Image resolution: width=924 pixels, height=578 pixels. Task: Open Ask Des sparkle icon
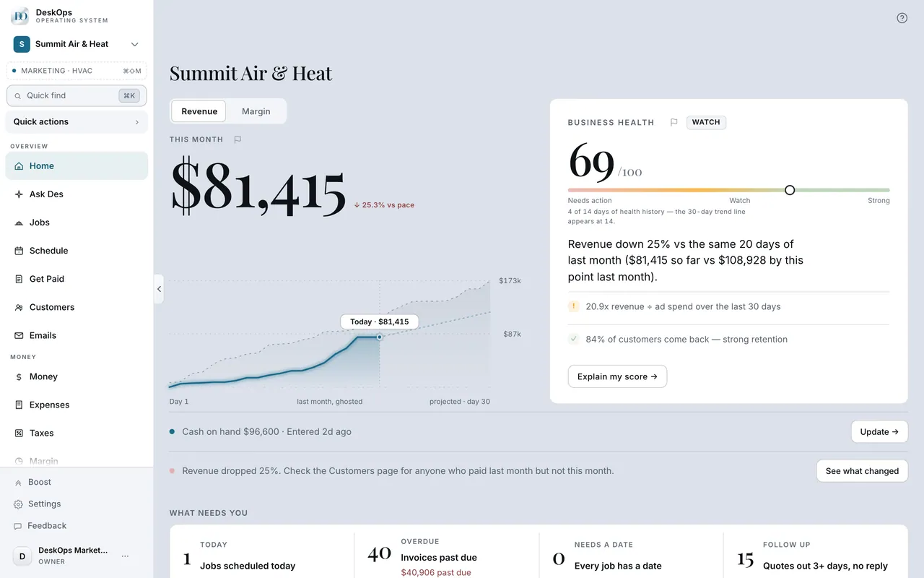(x=19, y=194)
